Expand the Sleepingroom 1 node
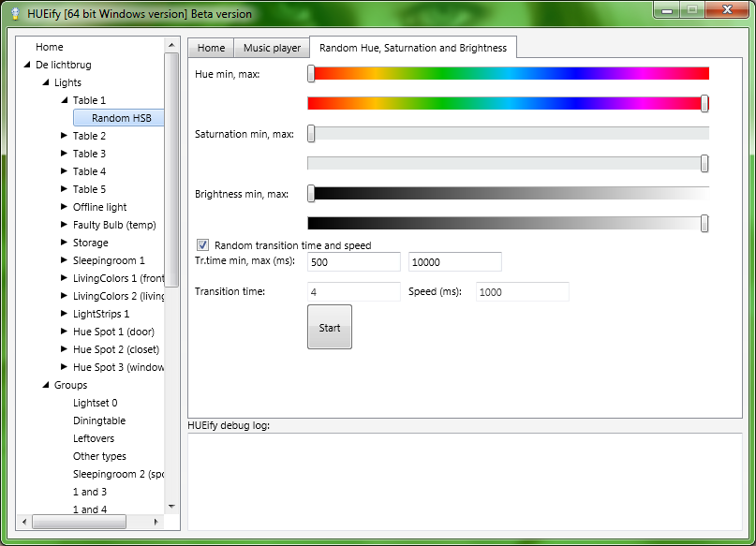Viewport: 756px width, 546px height. pos(64,260)
